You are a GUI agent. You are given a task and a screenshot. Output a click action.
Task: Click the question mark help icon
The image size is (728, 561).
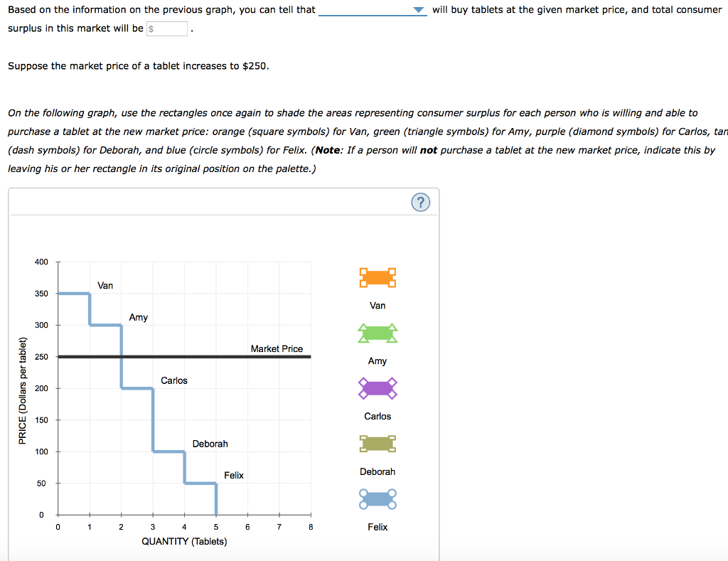tap(420, 202)
